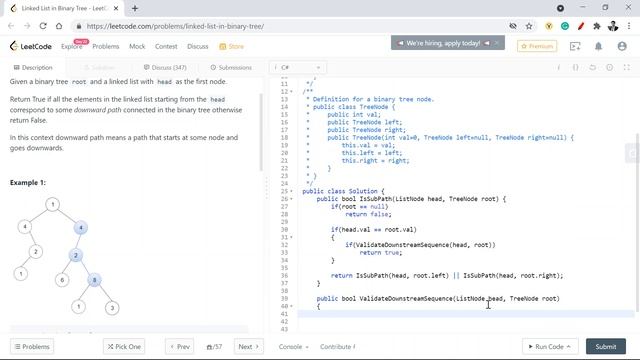Submit the solution
Image resolution: width=640 pixels, height=360 pixels.
coord(606,347)
